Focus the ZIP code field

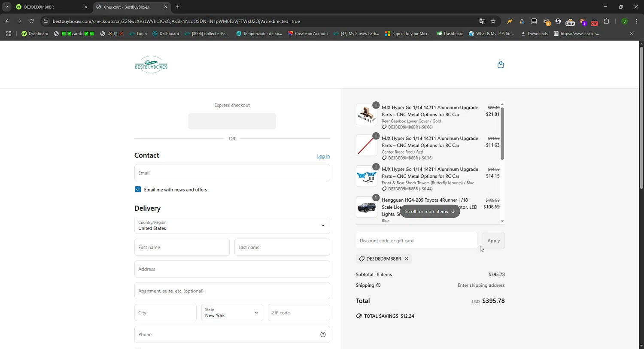(x=299, y=313)
